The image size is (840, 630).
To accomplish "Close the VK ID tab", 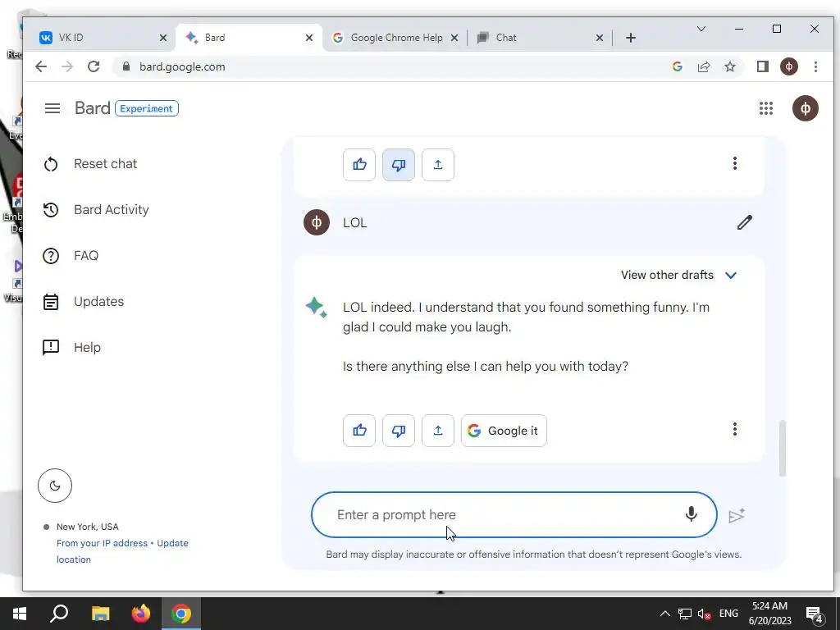I will point(163,38).
